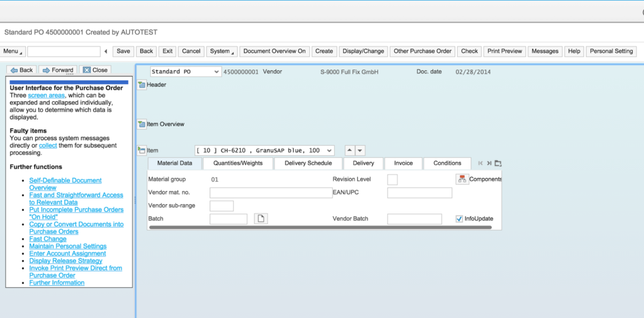Open the item selector dropdown CH-6210
The image size is (644, 318).
point(265,151)
